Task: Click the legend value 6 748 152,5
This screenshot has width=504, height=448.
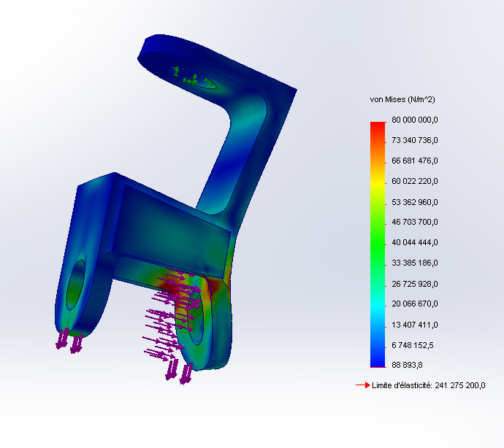Action: (413, 345)
